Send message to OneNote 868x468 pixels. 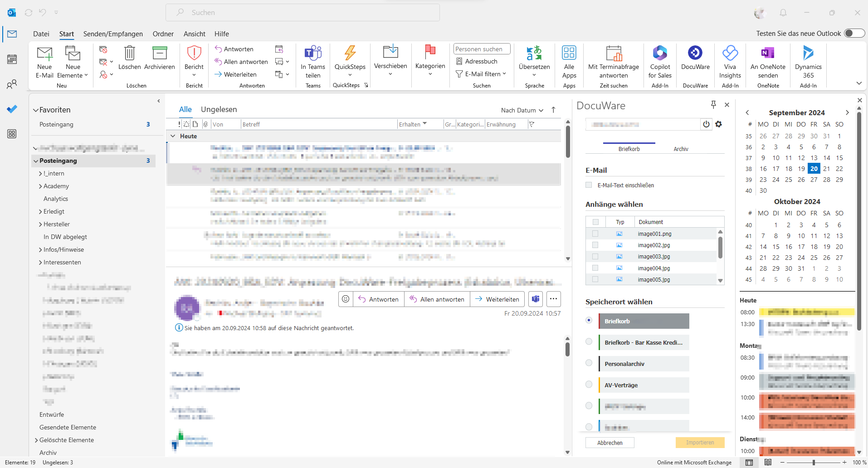768,62
